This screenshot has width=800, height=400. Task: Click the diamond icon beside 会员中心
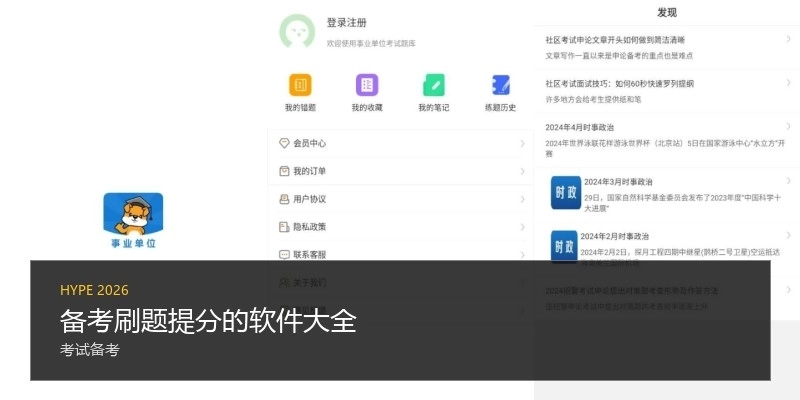tap(284, 143)
